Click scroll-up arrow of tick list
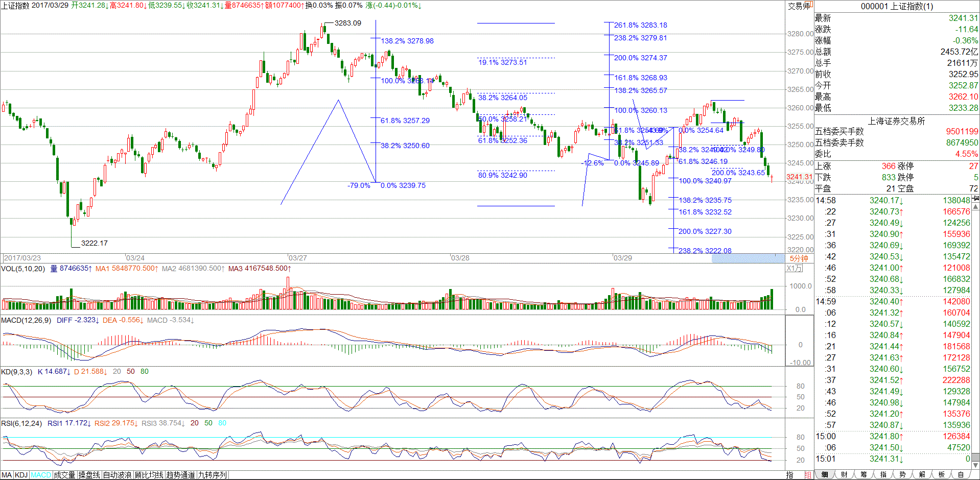Screen dimensions: 980x480 coord(976,207)
